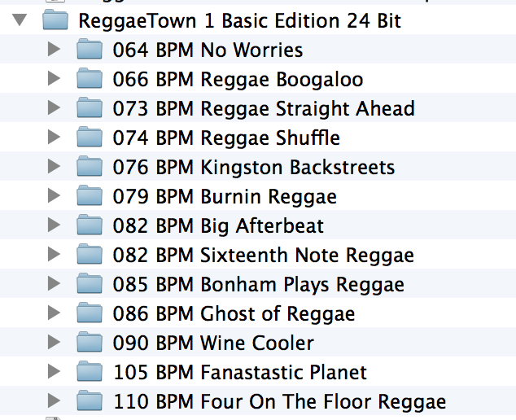Expand the 066 BPM Reggae Boogaloo folder

pyautogui.click(x=54, y=80)
